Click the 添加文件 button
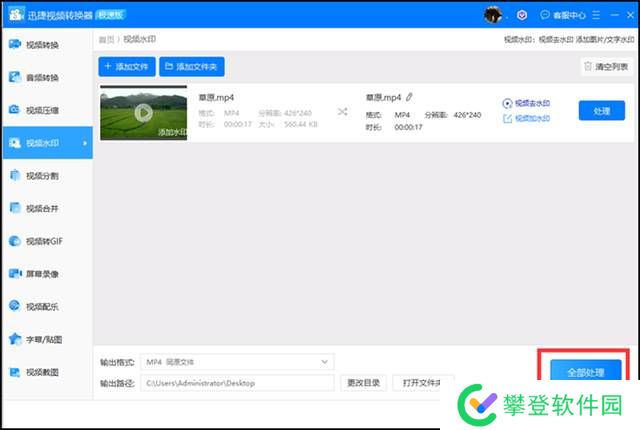The image size is (640, 430). [x=126, y=67]
